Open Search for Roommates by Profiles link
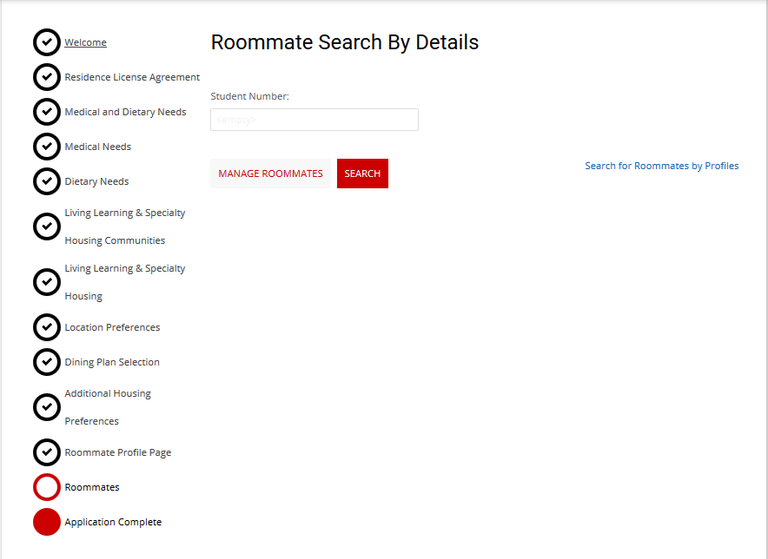Screen dimensions: 768x559 [661, 166]
